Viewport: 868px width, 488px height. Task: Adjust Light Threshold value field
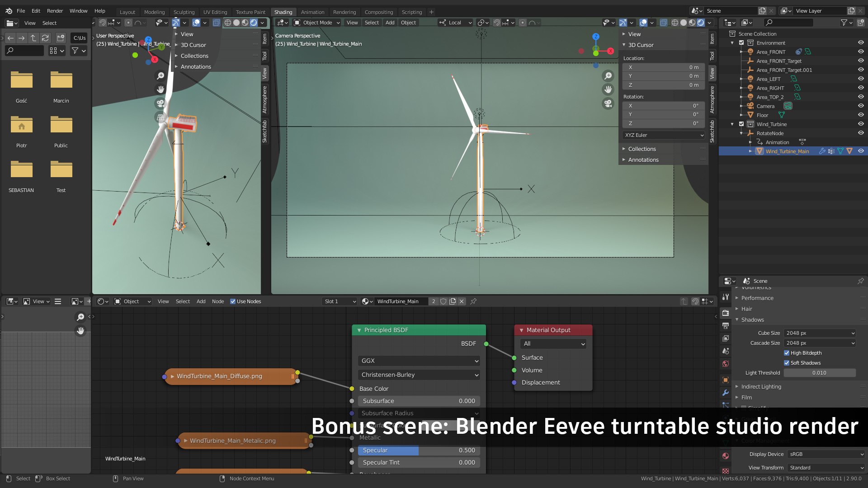pos(820,373)
